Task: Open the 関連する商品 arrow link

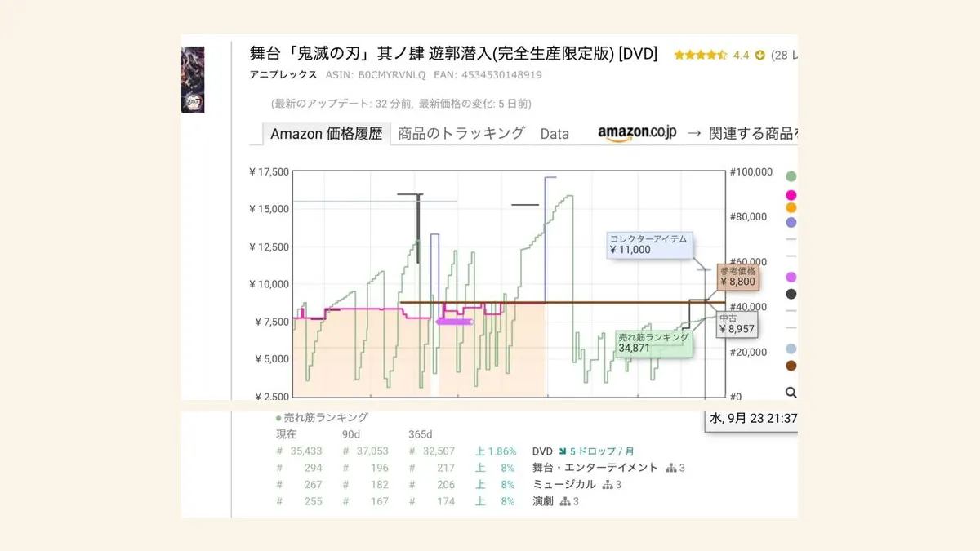Action: pyautogui.click(x=742, y=134)
